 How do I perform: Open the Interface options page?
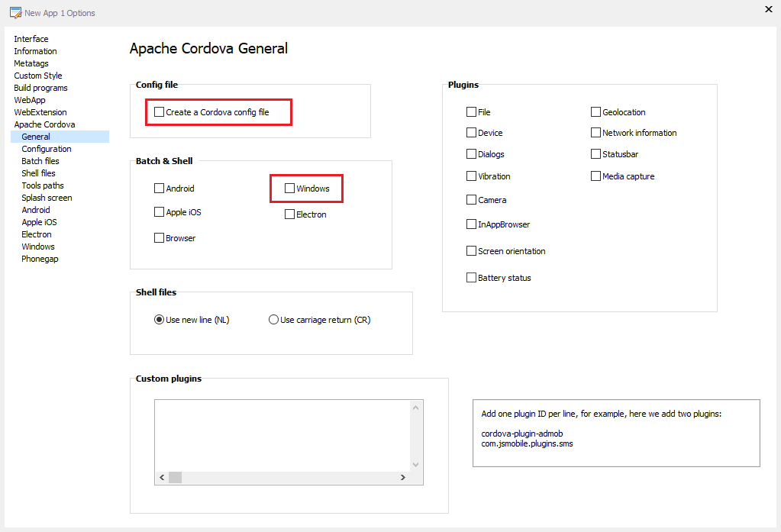(31, 39)
